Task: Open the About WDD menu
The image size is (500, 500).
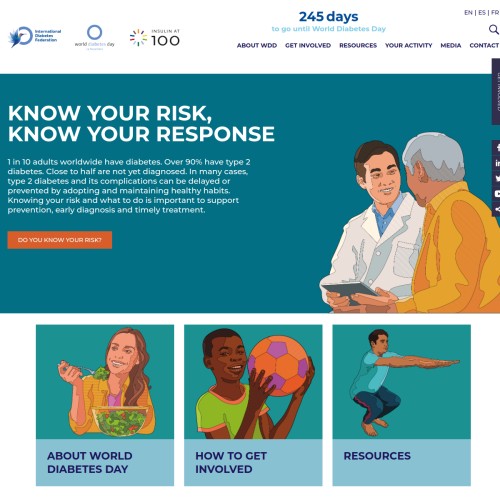Action: coord(257,45)
